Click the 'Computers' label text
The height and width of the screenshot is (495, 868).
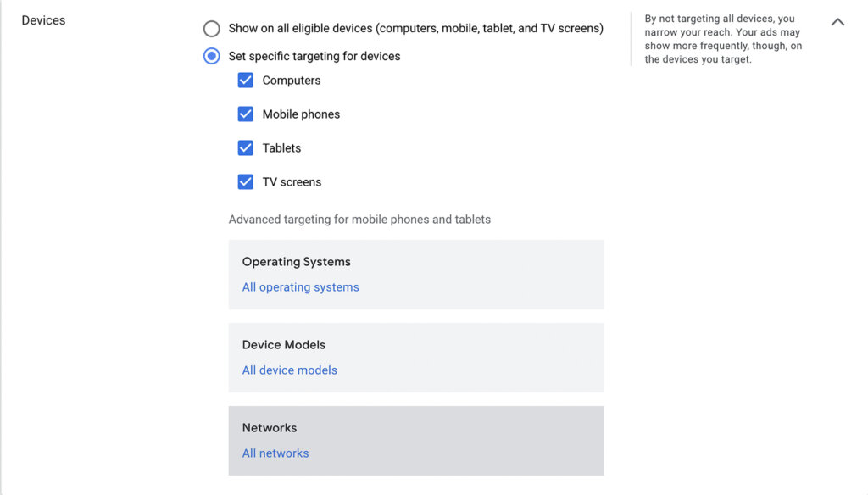[292, 81]
